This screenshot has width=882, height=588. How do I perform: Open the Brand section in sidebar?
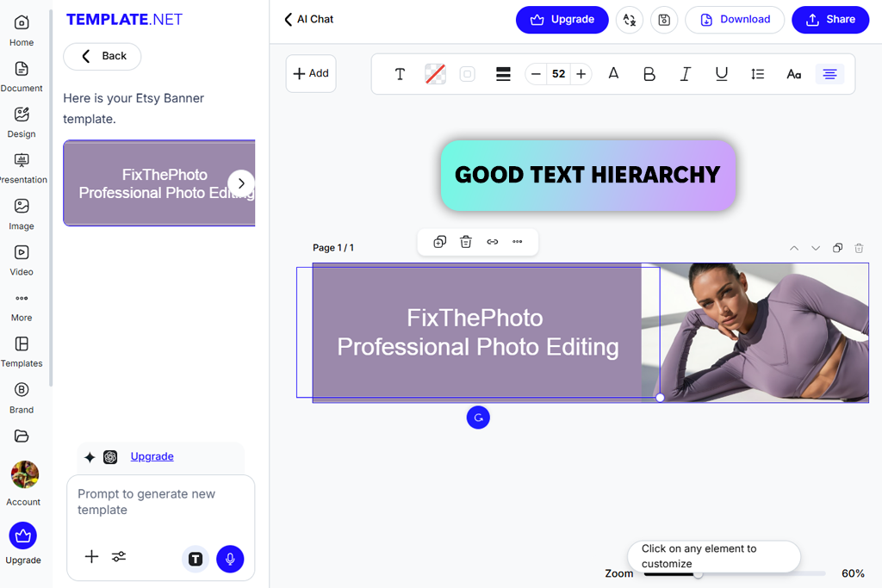(x=22, y=398)
